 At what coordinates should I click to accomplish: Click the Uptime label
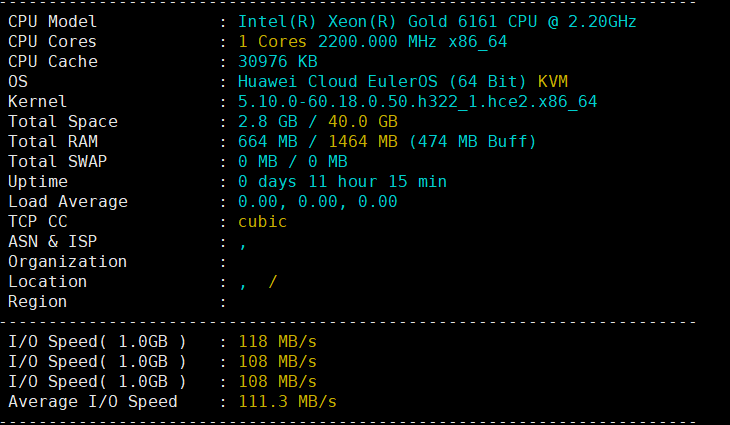coord(38,182)
